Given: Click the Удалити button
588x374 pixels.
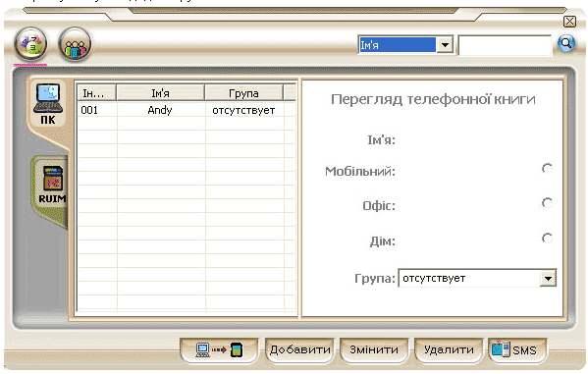Looking at the screenshot, I should (x=449, y=350).
